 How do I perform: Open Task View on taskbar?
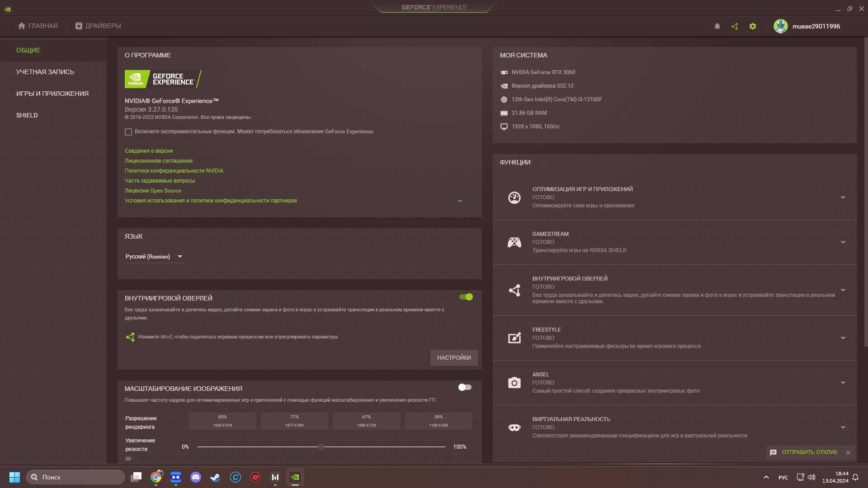coord(136,477)
